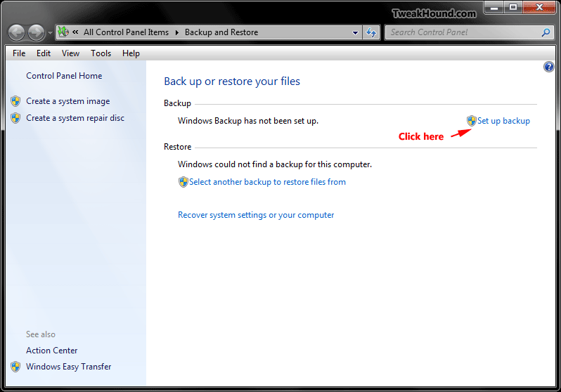Open the recent pages dropdown beside Forward
The height and width of the screenshot is (392, 561).
click(x=50, y=33)
